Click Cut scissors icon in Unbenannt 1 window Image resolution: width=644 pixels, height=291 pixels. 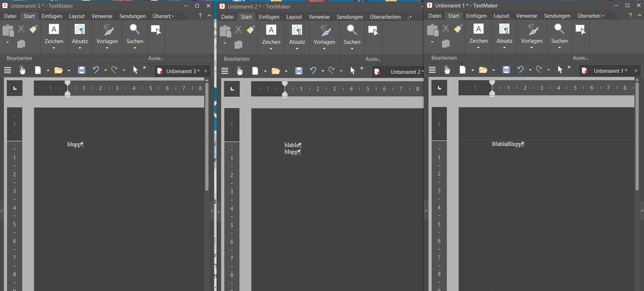446,29
